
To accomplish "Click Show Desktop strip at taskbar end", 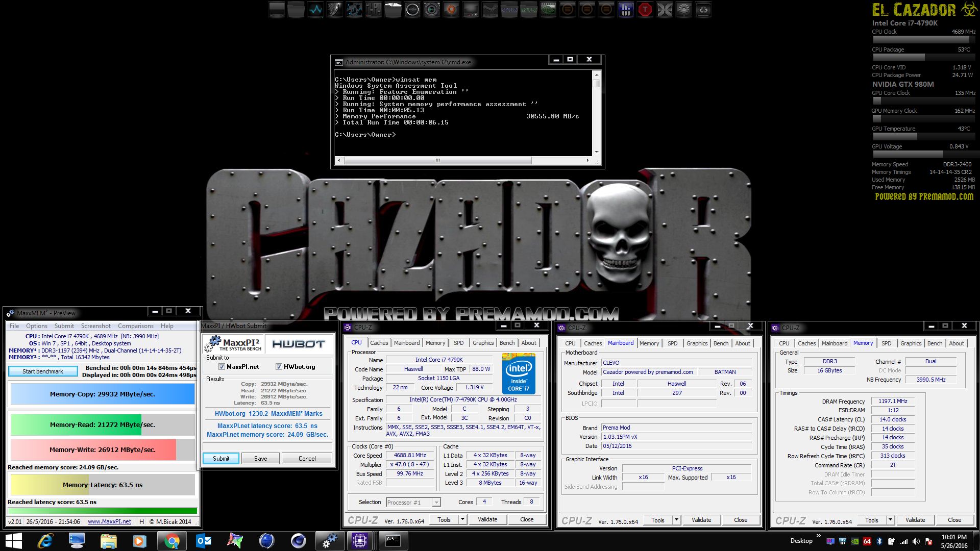I will coord(977,541).
